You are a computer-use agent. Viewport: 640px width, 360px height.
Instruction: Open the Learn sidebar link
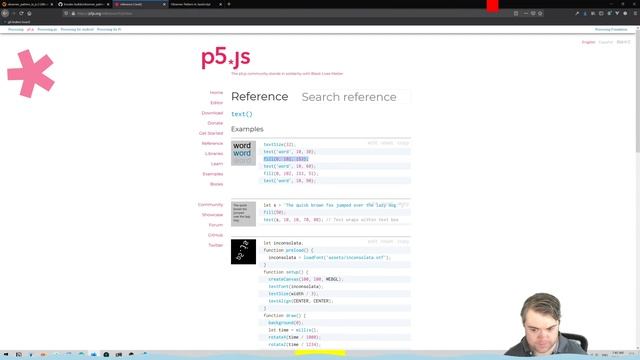217,164
